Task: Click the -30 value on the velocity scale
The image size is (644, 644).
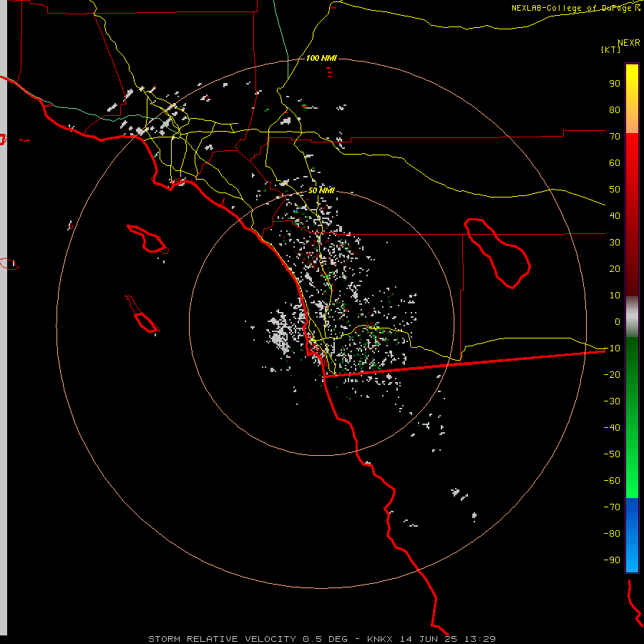Action: 612,401
